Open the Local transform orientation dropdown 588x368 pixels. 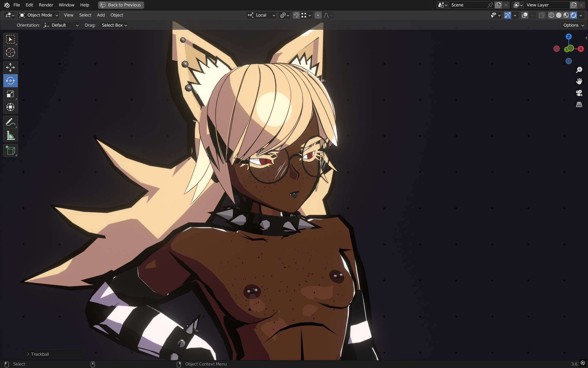tap(262, 15)
